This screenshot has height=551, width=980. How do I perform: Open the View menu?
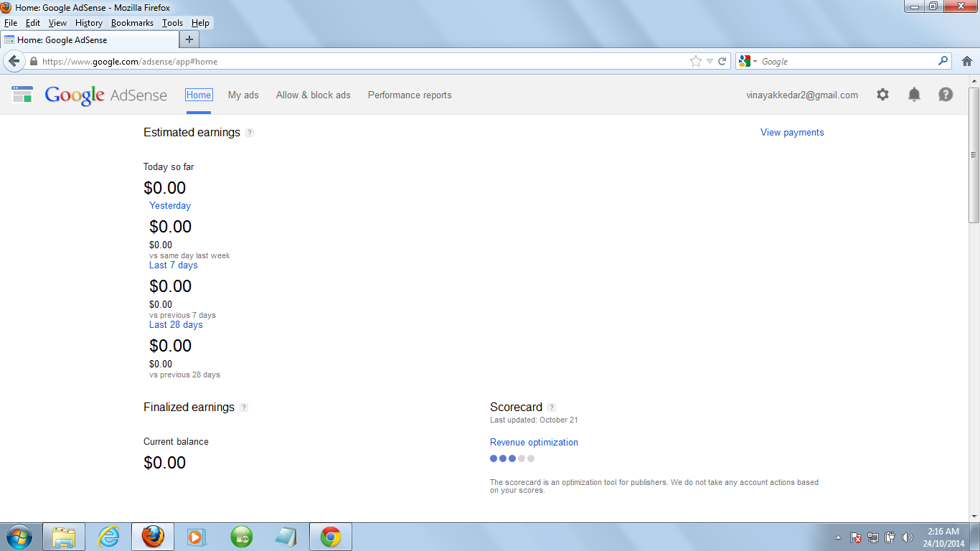pyautogui.click(x=57, y=23)
